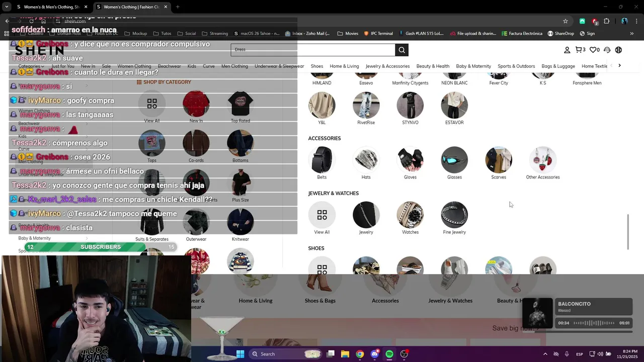This screenshot has height=362, width=644.
Task: Open Sports & Outdoors menu
Action: pos(516,66)
